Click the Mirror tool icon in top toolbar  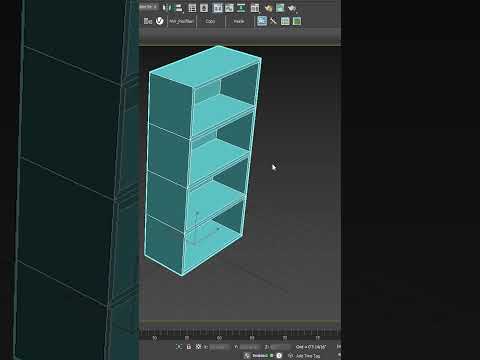pos(167,8)
